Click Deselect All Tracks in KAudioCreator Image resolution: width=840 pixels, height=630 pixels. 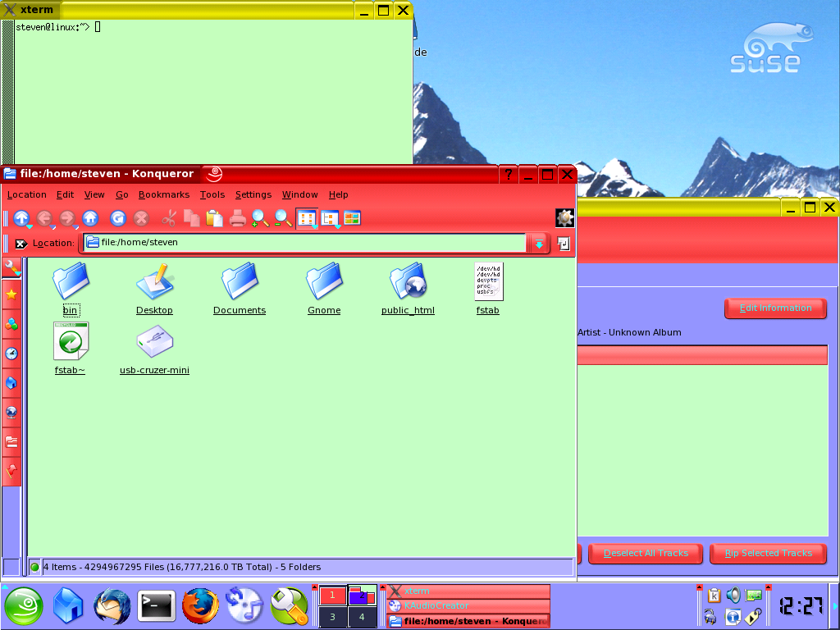[646, 554]
